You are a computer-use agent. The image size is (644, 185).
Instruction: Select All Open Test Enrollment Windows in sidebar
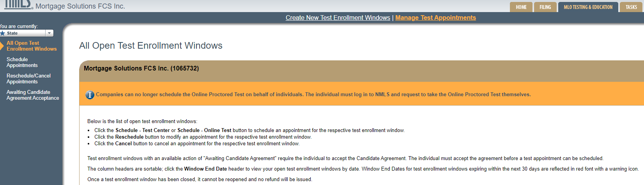click(x=32, y=46)
